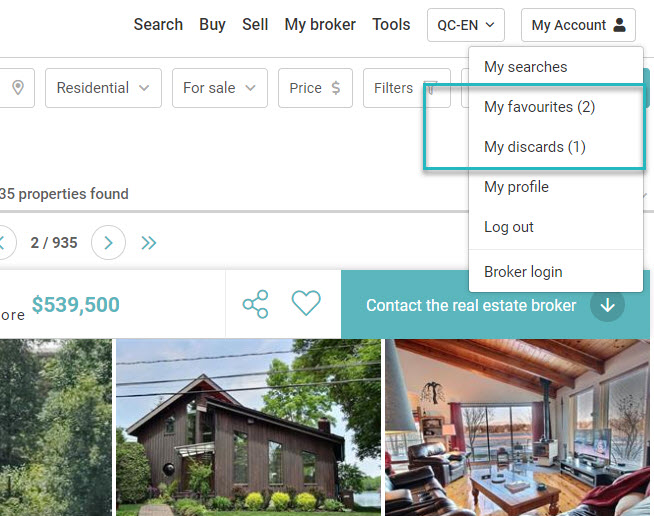Click the My Account person icon
The width and height of the screenshot is (654, 516).
tap(620, 25)
